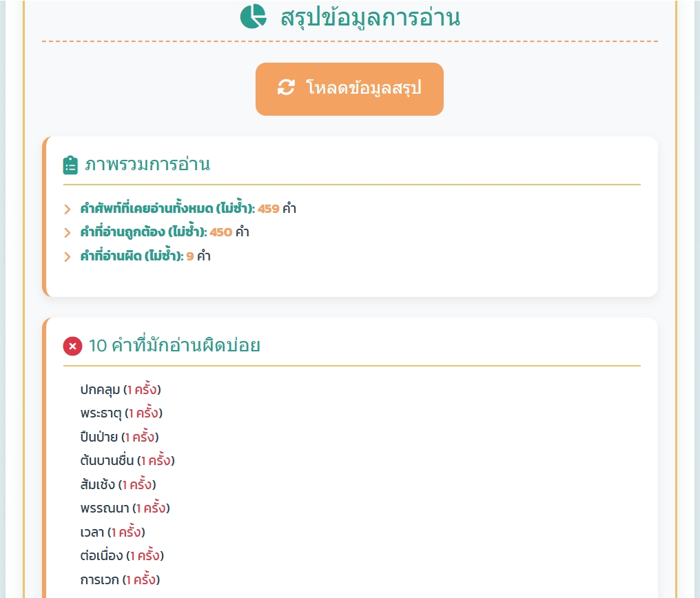This screenshot has width=700, height=598.
Task: Click the chevron before คำศัพท์ที่เคยอ่านทั้งหมด
Action: click(x=68, y=209)
